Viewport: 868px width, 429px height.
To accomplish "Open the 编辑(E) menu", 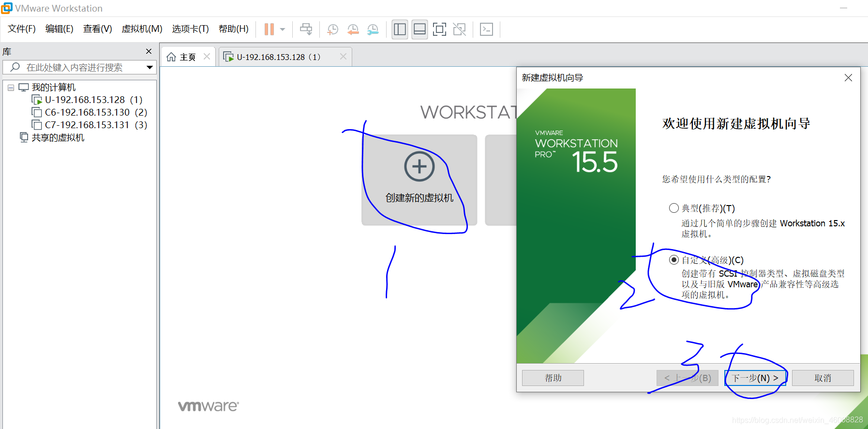I will (x=60, y=29).
